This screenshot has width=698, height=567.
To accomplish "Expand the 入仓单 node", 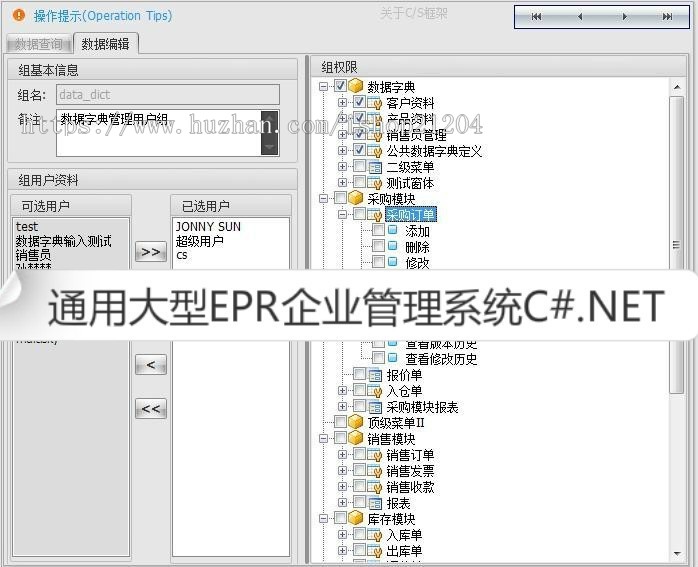I will pyautogui.click(x=342, y=391).
